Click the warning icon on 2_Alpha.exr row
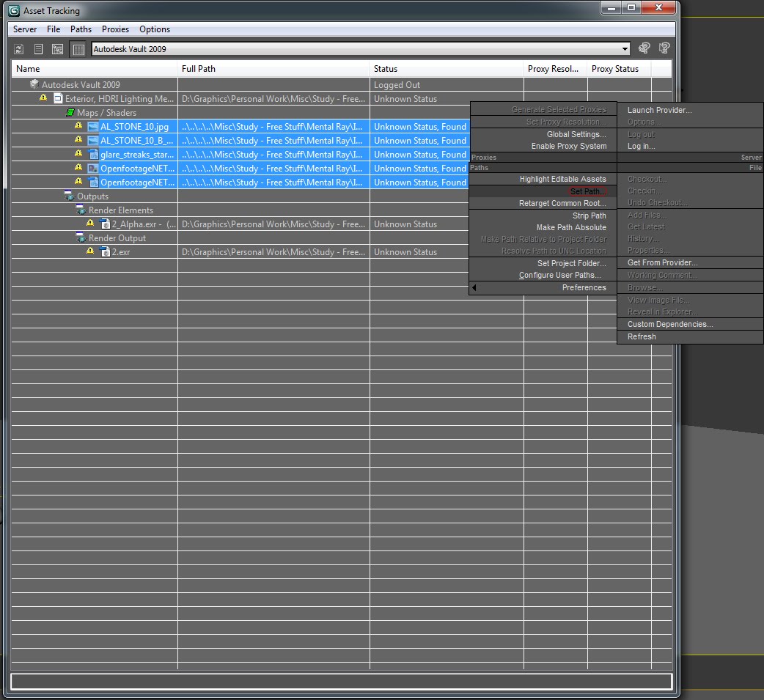The image size is (764, 700). click(90, 223)
